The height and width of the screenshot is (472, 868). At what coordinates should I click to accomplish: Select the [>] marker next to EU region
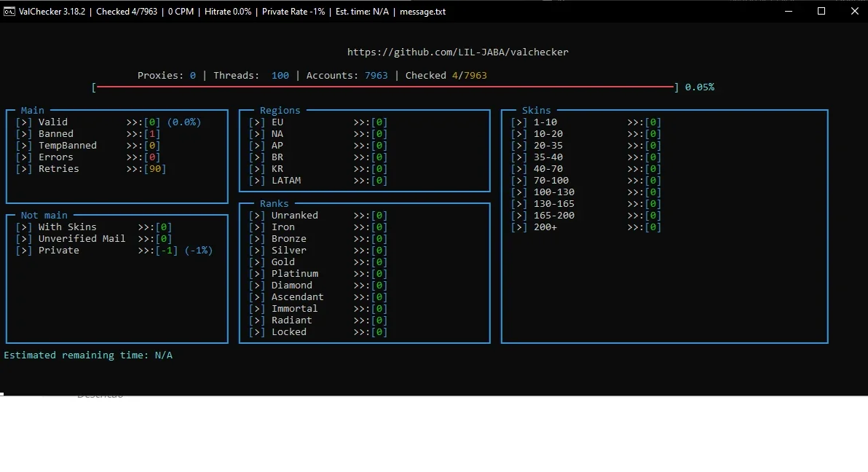[x=257, y=122]
